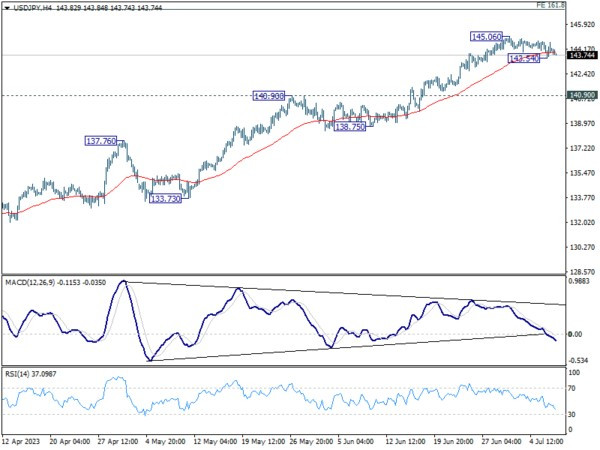Click the -0.534 MACD scale value
Viewport: 600px width, 450px height.
coord(579,360)
